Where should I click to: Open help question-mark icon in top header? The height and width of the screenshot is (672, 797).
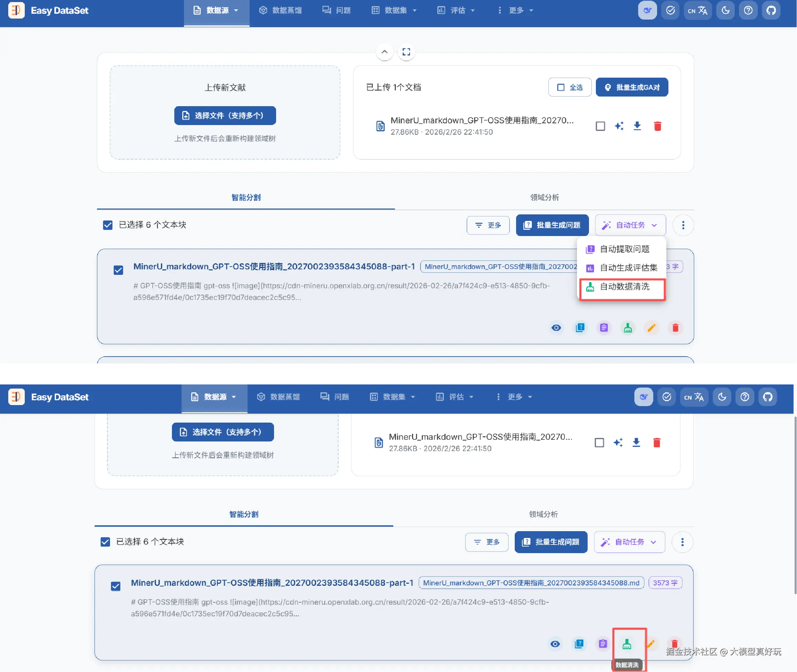coord(748,10)
